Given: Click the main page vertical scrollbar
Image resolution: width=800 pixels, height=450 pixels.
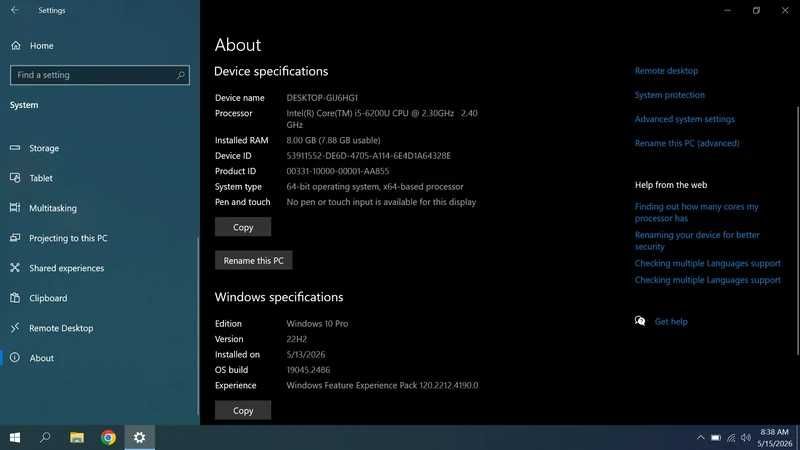Looking at the screenshot, I should pyautogui.click(x=797, y=230).
